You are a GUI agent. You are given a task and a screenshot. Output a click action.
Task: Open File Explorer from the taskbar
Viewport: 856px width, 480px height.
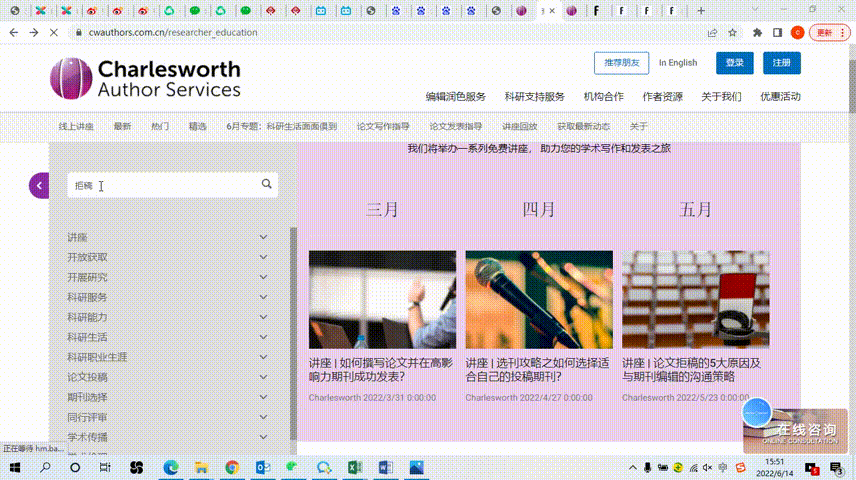pyautogui.click(x=201, y=467)
